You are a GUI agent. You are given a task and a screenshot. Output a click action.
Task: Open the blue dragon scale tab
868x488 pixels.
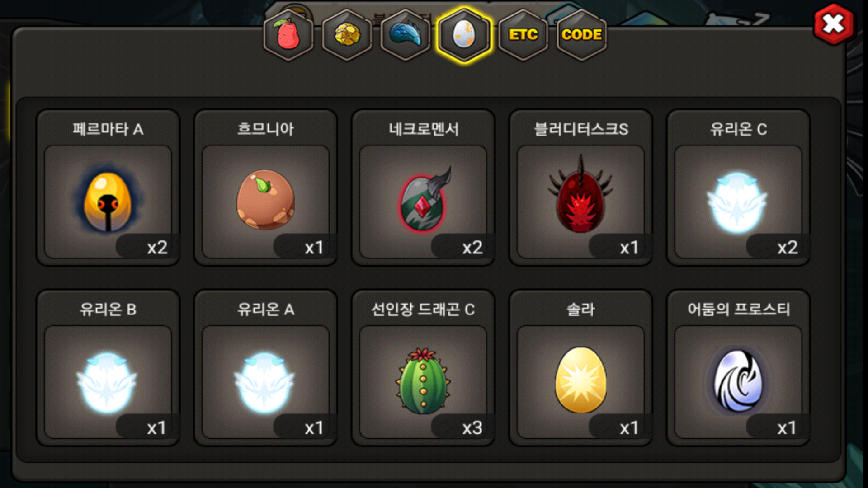(406, 35)
